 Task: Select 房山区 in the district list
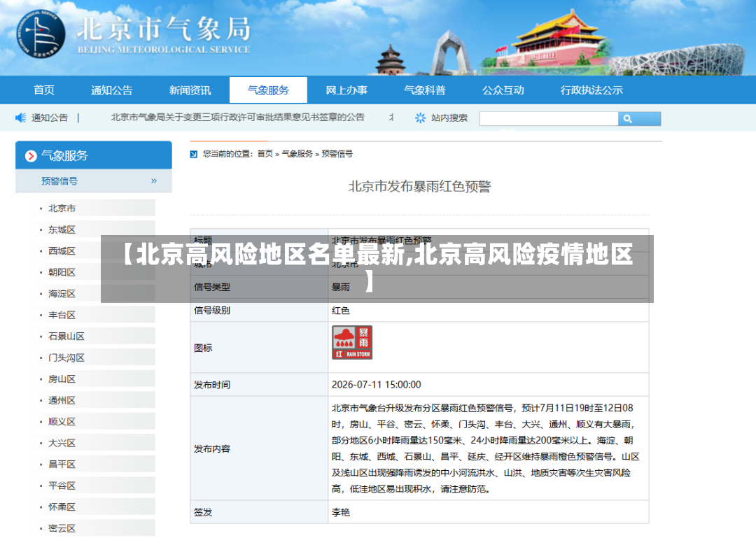(62, 379)
